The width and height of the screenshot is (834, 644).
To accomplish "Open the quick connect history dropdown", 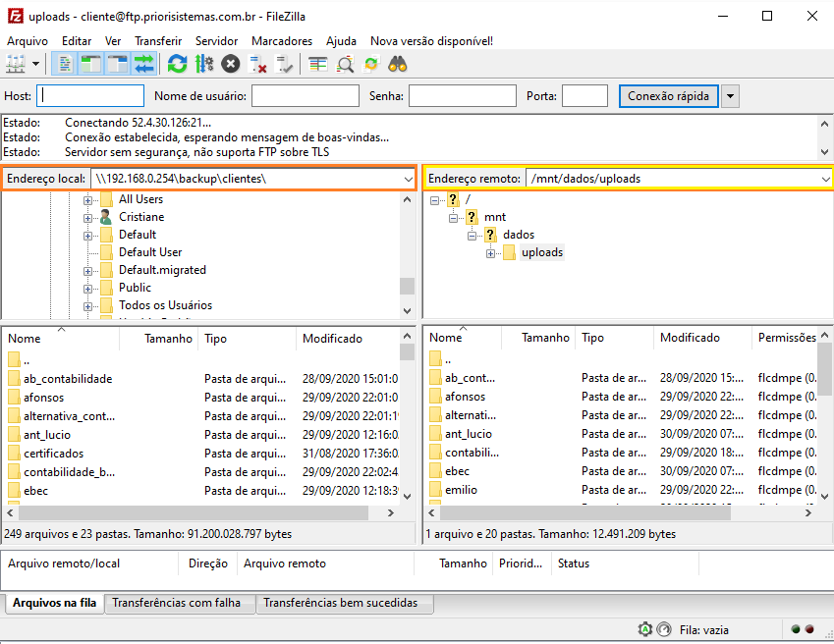I will point(730,96).
